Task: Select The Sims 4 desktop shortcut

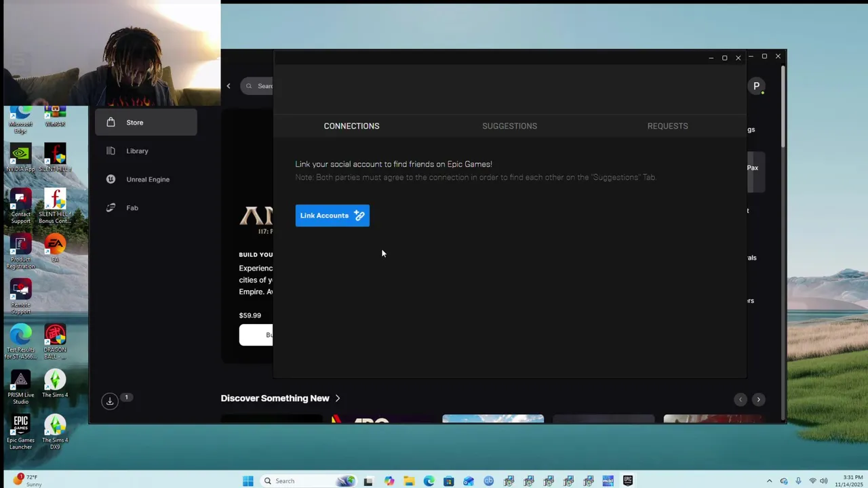Action: coord(55,384)
